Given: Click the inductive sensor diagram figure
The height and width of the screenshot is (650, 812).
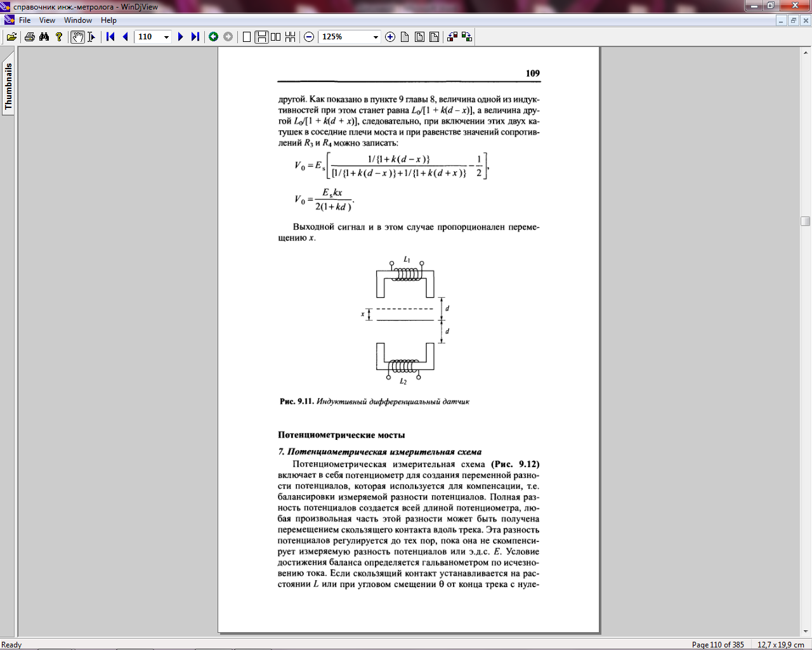Looking at the screenshot, I should click(x=406, y=321).
